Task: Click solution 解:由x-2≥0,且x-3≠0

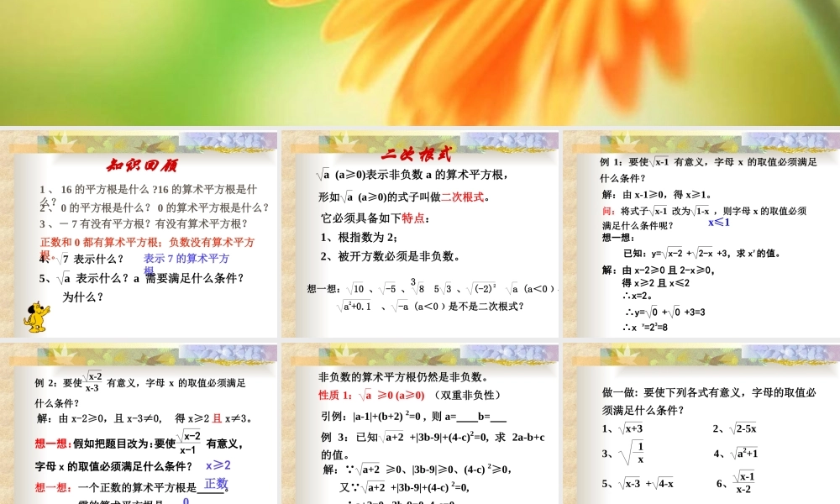Action: pyautogui.click(x=144, y=418)
